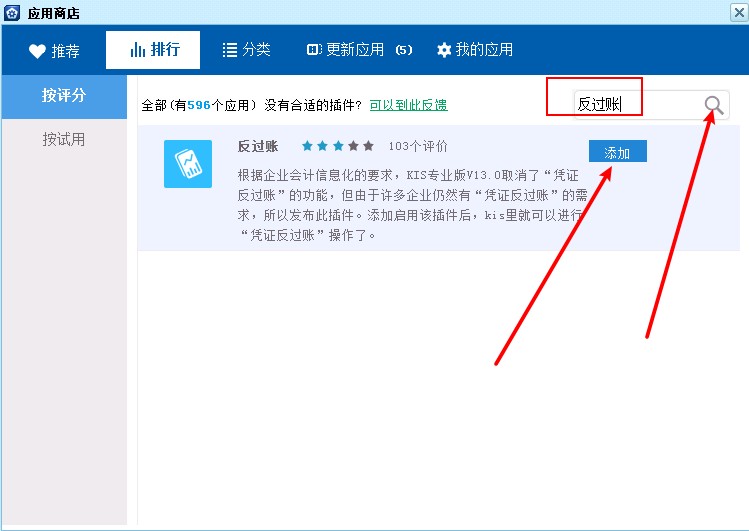Click the 应用商店 title bar app icon

click(x=12, y=12)
